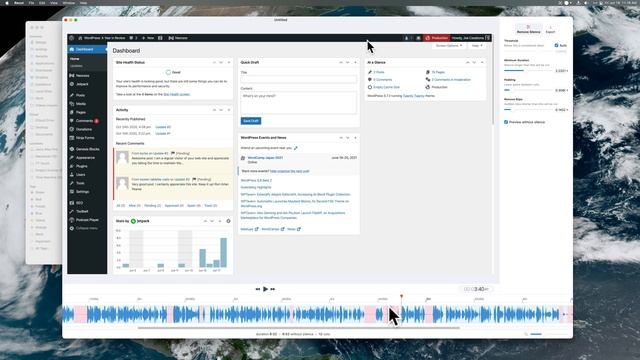Toggle the Preview without silence checkbox
This screenshot has height=360, width=640.
click(x=506, y=122)
